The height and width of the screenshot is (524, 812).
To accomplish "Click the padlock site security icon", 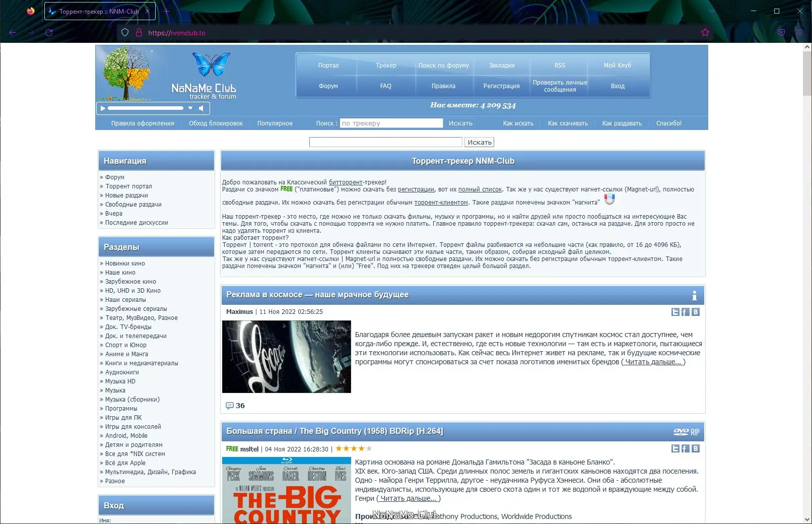I will pyautogui.click(x=139, y=33).
